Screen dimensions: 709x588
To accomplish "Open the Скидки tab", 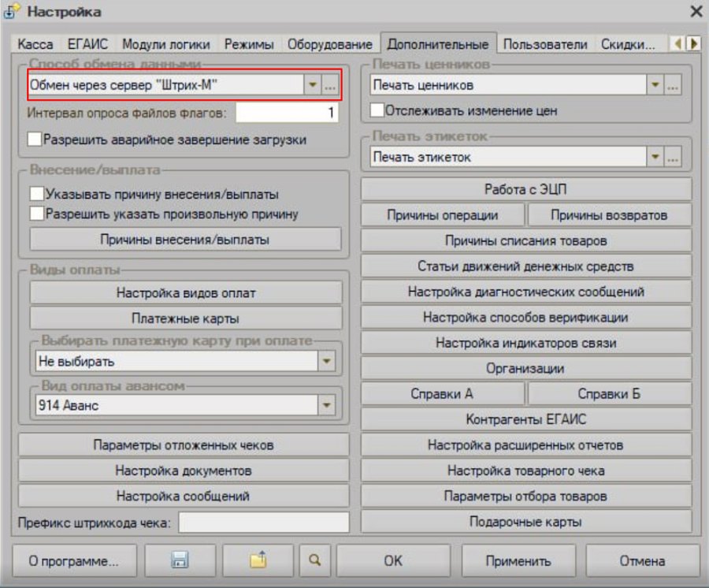I will coord(628,44).
